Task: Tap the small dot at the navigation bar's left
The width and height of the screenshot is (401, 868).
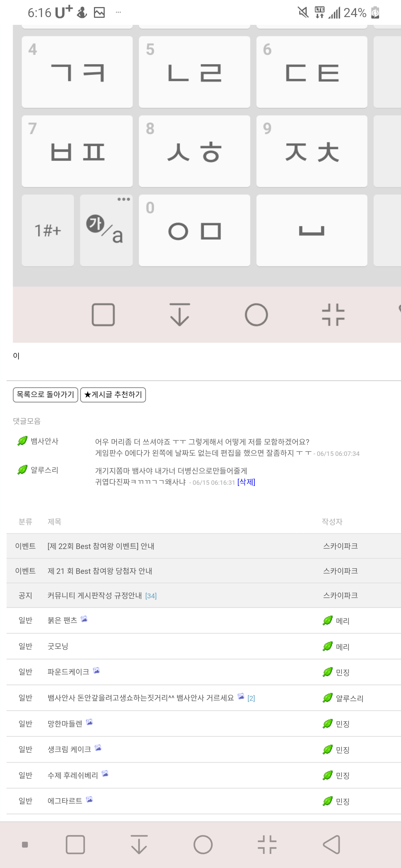Action: tap(25, 845)
